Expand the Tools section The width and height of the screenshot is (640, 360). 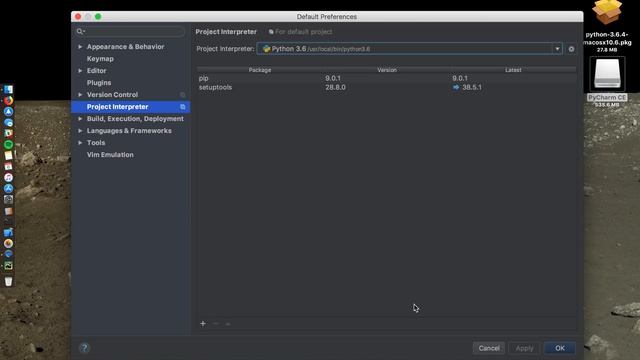coord(80,143)
